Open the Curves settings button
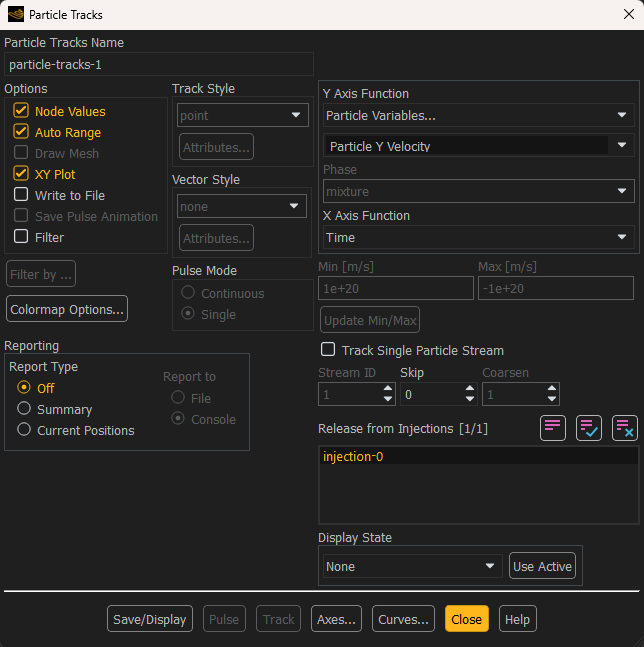Image resolution: width=644 pixels, height=647 pixels. [x=403, y=619]
